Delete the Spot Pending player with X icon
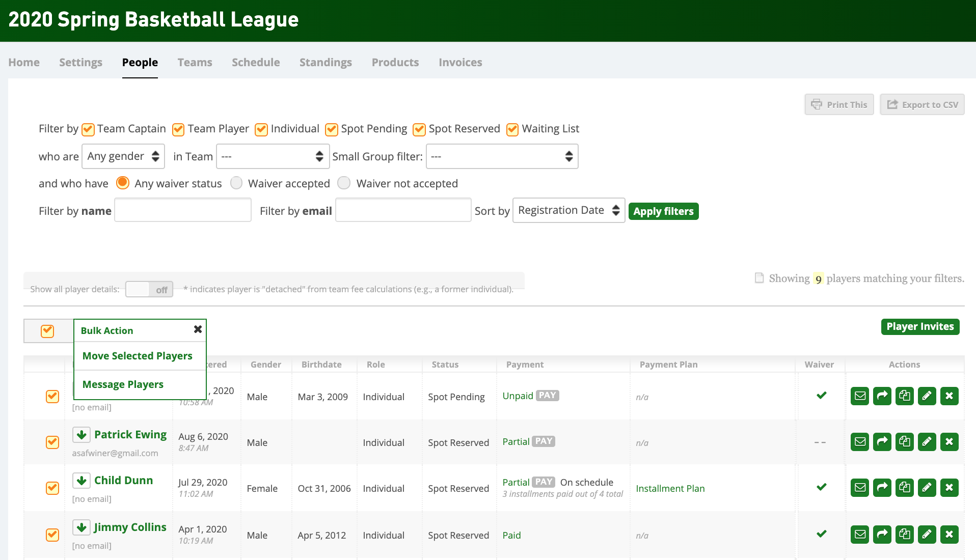The height and width of the screenshot is (560, 976). point(950,396)
